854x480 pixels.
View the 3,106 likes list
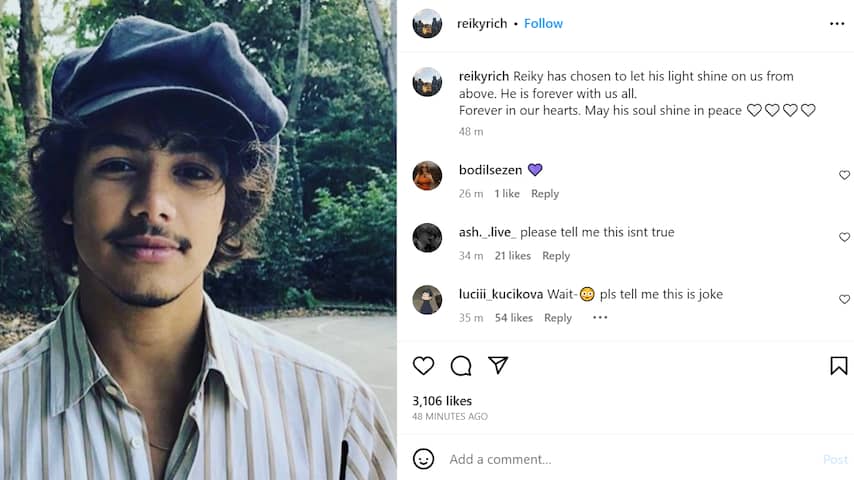(442, 401)
